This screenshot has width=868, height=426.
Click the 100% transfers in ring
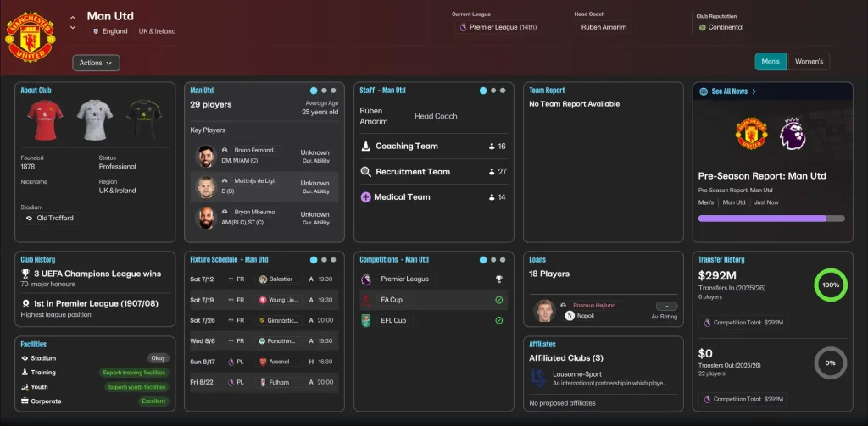[x=831, y=285]
